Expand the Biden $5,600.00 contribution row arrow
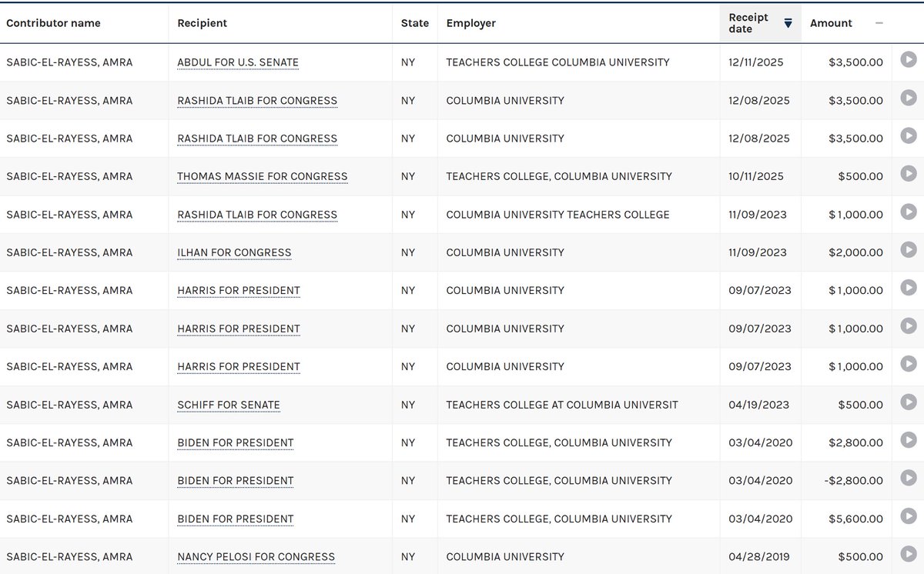Viewport: 924px width, 574px height. [x=909, y=516]
